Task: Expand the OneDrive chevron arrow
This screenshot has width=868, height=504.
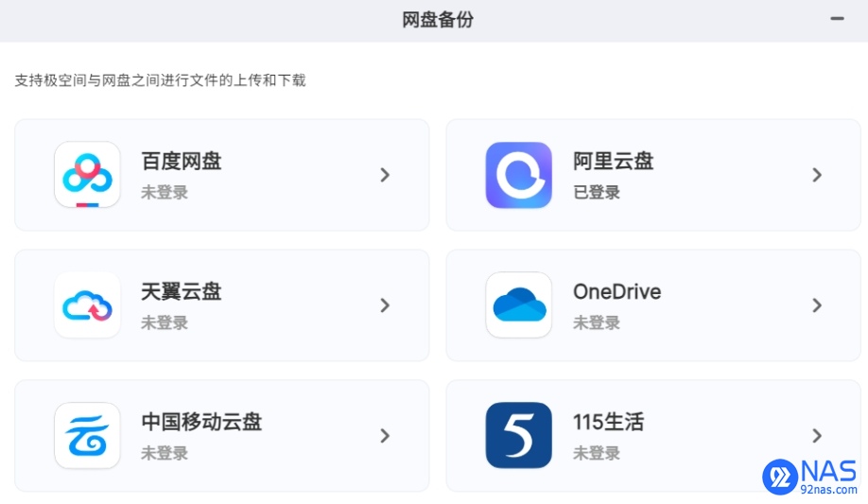Action: click(x=817, y=305)
